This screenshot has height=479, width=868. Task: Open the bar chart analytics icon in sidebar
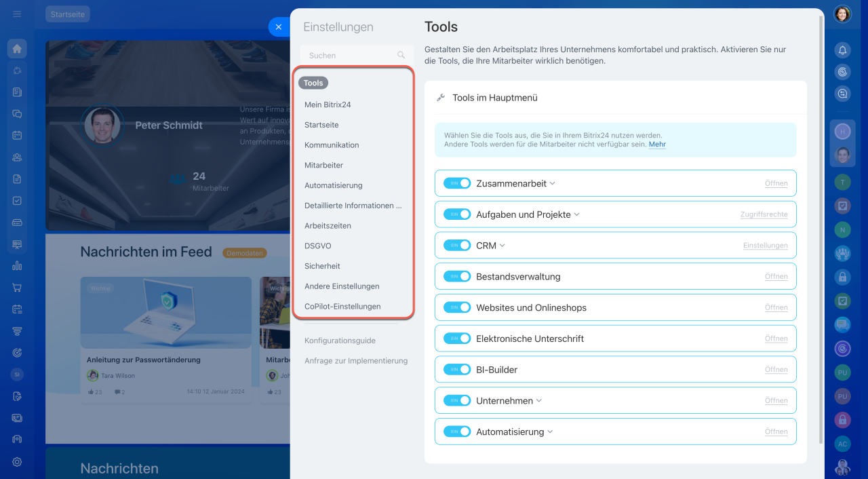tap(17, 266)
